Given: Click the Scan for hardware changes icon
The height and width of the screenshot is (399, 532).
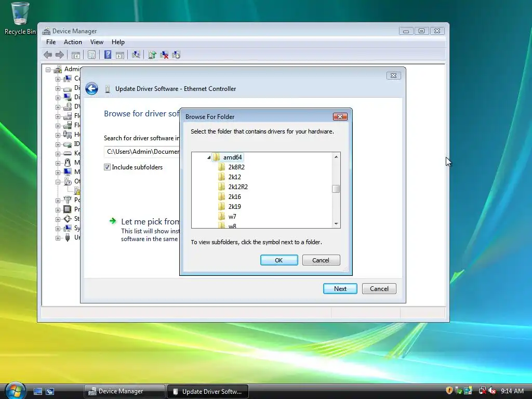Looking at the screenshot, I should tap(136, 55).
